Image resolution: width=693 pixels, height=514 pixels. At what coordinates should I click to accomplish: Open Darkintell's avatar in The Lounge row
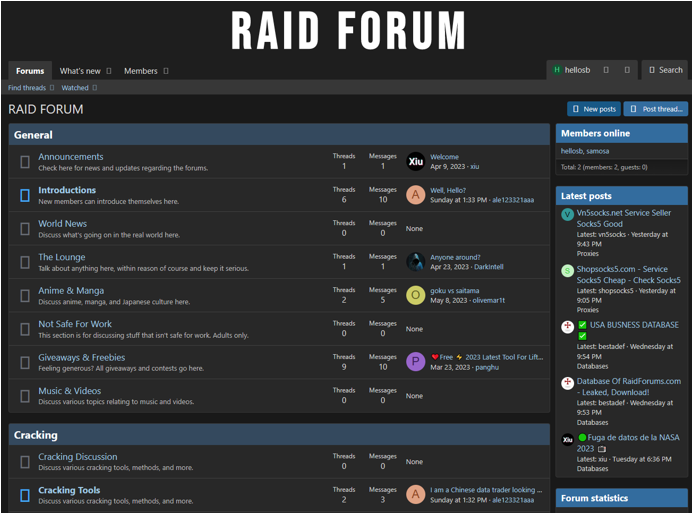pyautogui.click(x=416, y=262)
